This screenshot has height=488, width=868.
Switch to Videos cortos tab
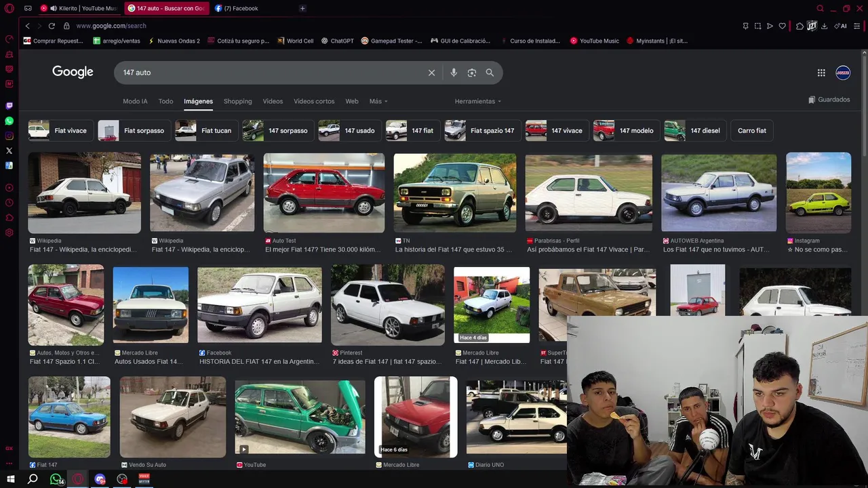click(x=314, y=101)
